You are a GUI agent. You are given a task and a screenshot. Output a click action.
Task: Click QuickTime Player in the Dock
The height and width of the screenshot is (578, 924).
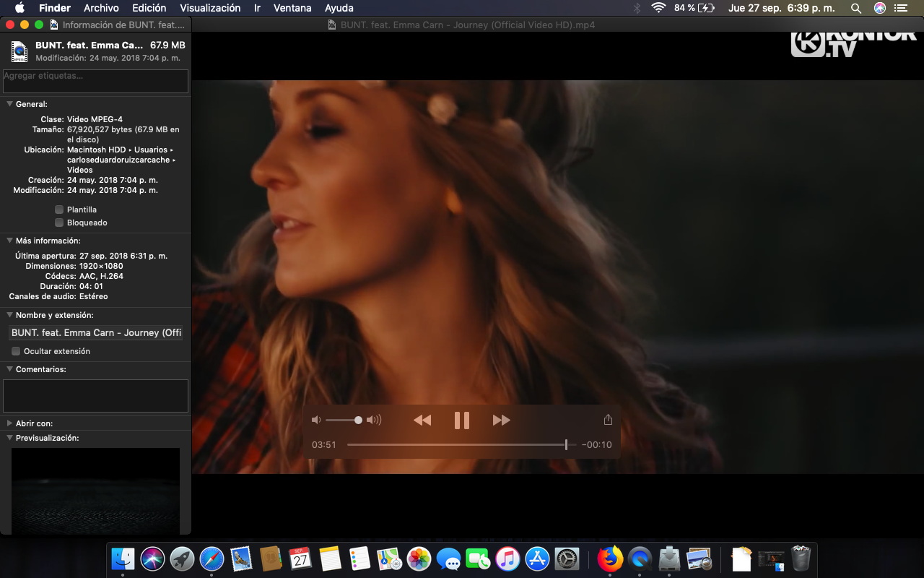click(x=640, y=558)
